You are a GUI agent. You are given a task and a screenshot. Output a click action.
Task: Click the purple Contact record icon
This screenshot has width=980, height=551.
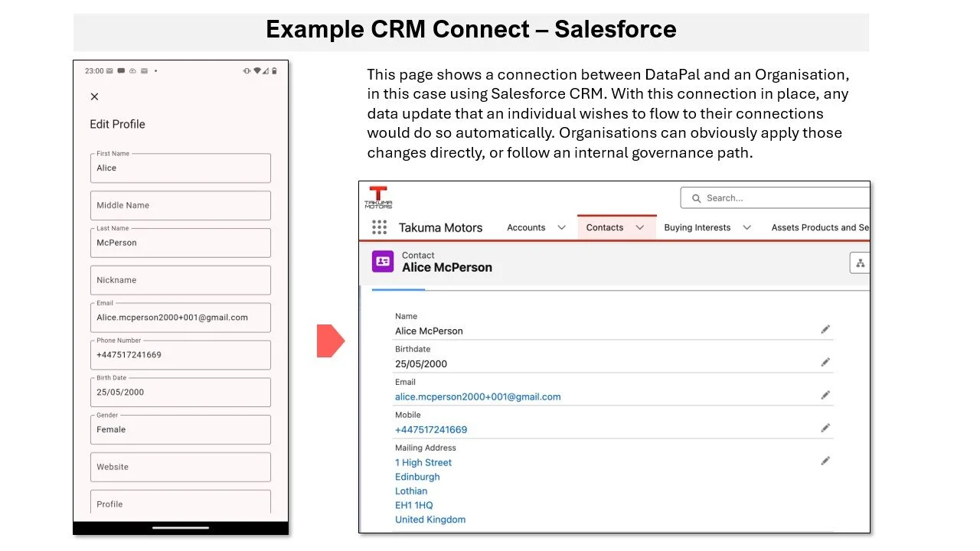tap(383, 262)
